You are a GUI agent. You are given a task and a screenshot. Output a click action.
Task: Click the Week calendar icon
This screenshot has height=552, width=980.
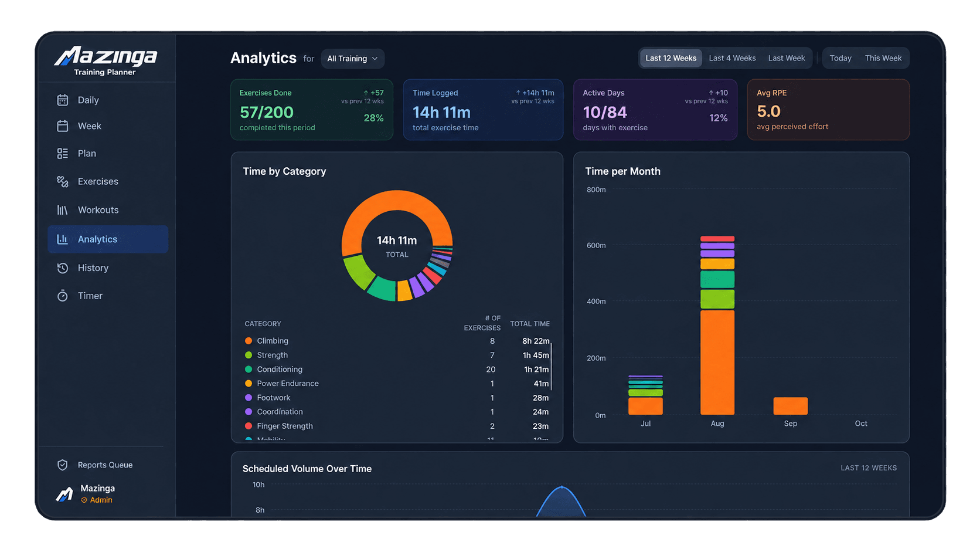coord(63,126)
